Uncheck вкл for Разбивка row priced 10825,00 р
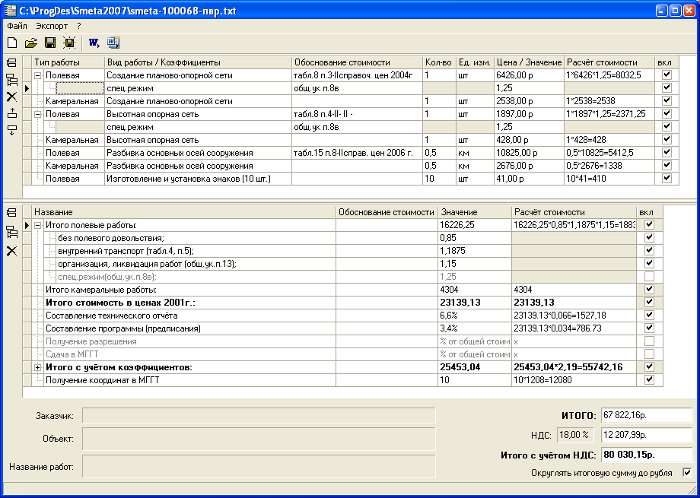The height and width of the screenshot is (498, 700). click(667, 153)
